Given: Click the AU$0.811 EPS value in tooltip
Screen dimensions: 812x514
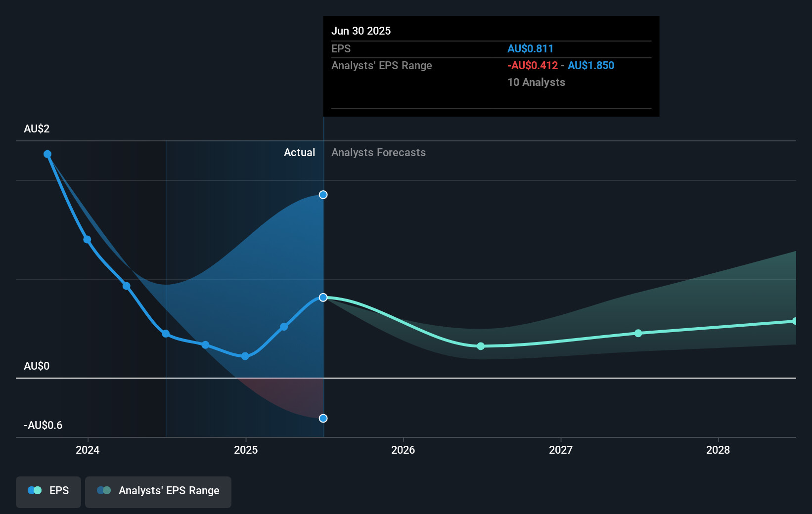Looking at the screenshot, I should [x=530, y=48].
